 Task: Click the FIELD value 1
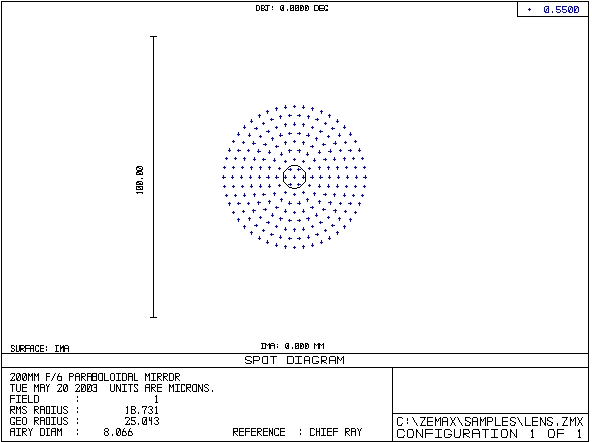(156, 399)
